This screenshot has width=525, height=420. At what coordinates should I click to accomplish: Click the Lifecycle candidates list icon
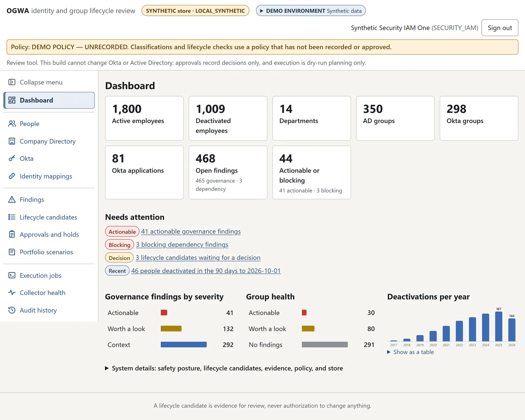click(12, 217)
